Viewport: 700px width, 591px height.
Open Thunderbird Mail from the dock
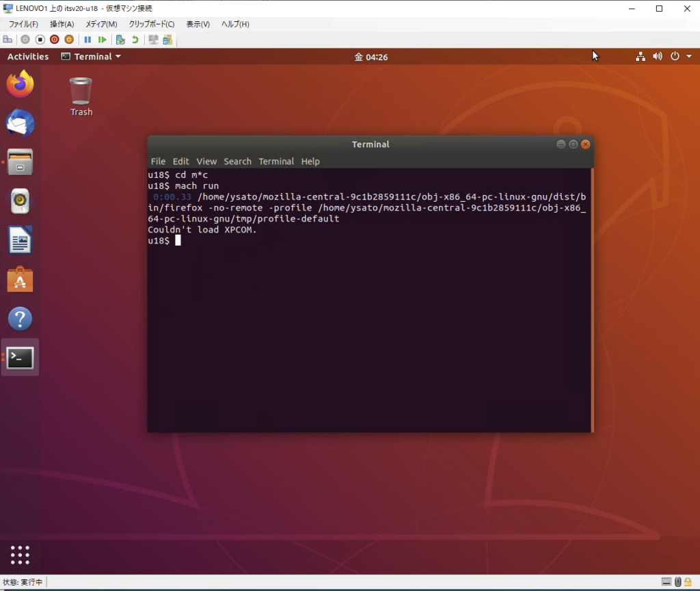tap(20, 124)
